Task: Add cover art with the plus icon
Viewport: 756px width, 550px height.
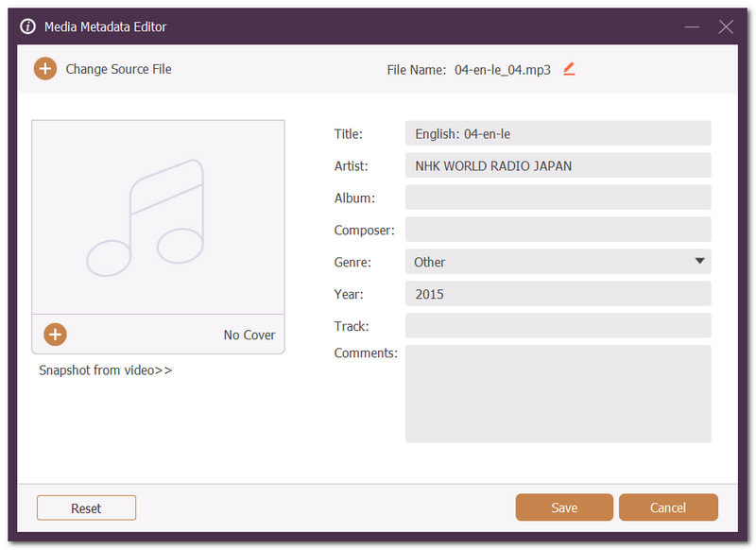Action: [x=55, y=335]
